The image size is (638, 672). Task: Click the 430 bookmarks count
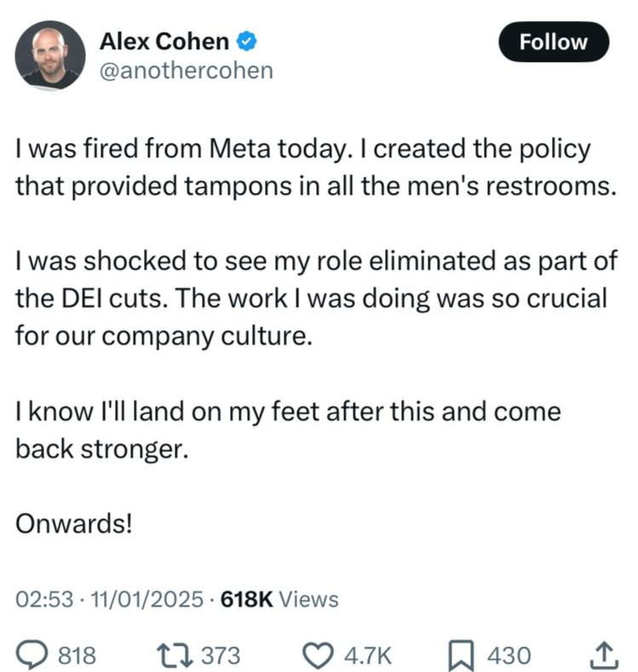(x=509, y=656)
